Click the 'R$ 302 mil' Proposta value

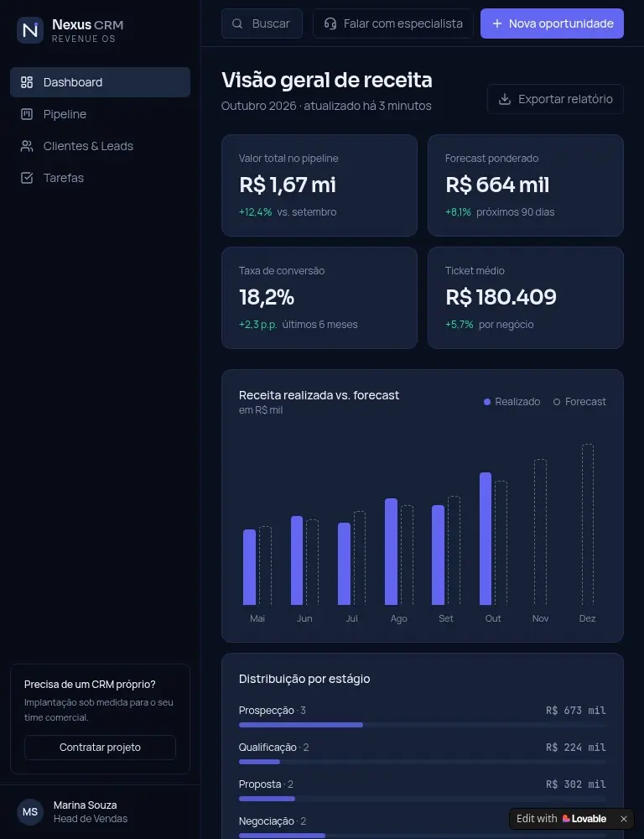pyautogui.click(x=576, y=784)
